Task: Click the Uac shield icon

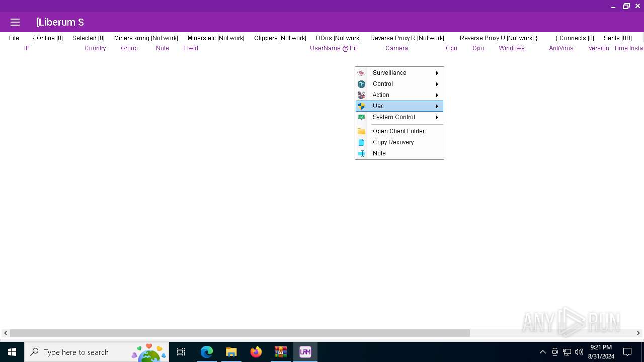Action: pos(361,106)
